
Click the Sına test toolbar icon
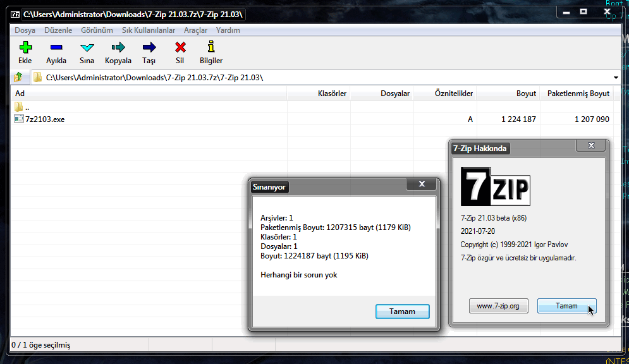87,47
